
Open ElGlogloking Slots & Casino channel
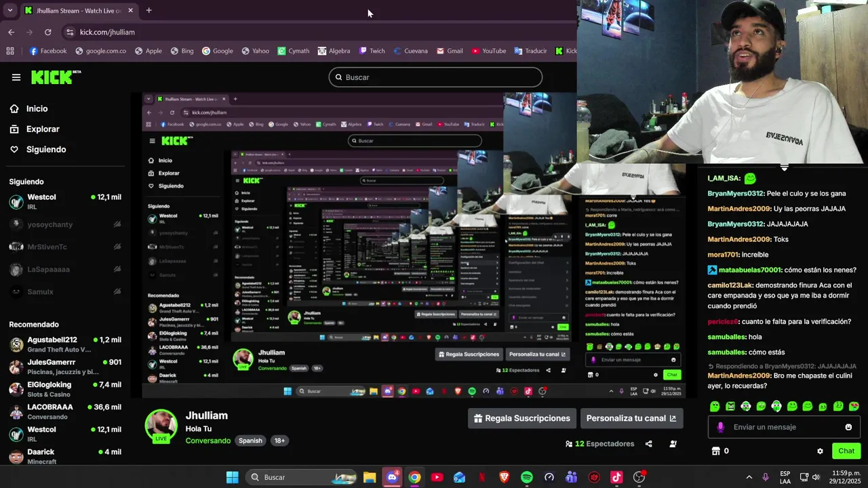pyautogui.click(x=65, y=389)
